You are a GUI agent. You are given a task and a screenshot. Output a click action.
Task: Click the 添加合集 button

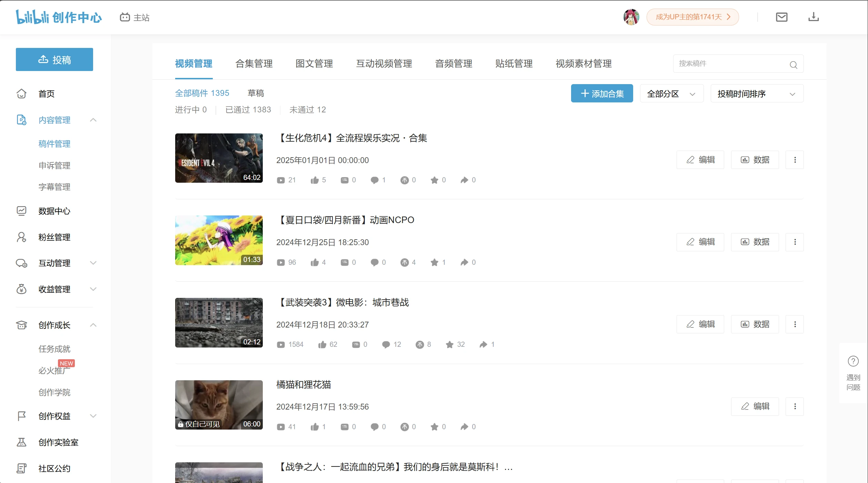[601, 93]
